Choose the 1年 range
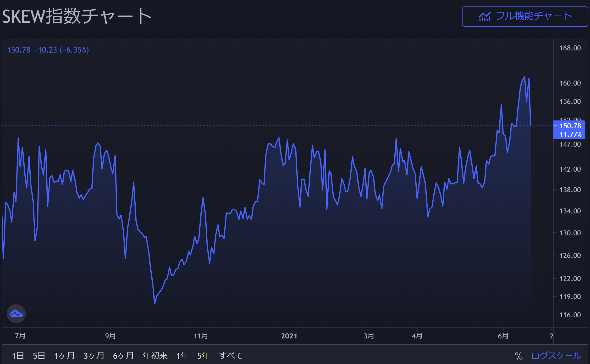 point(182,356)
